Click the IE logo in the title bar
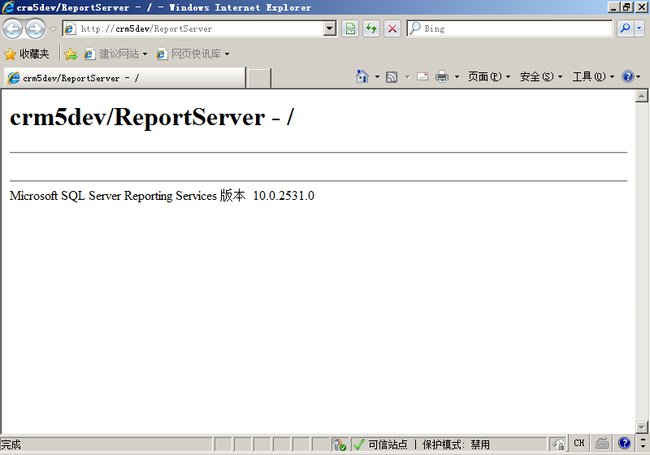The image size is (650, 455). (8, 7)
